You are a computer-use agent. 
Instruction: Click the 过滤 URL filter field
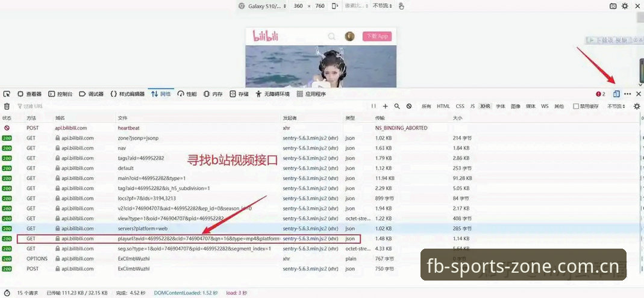click(x=191, y=107)
